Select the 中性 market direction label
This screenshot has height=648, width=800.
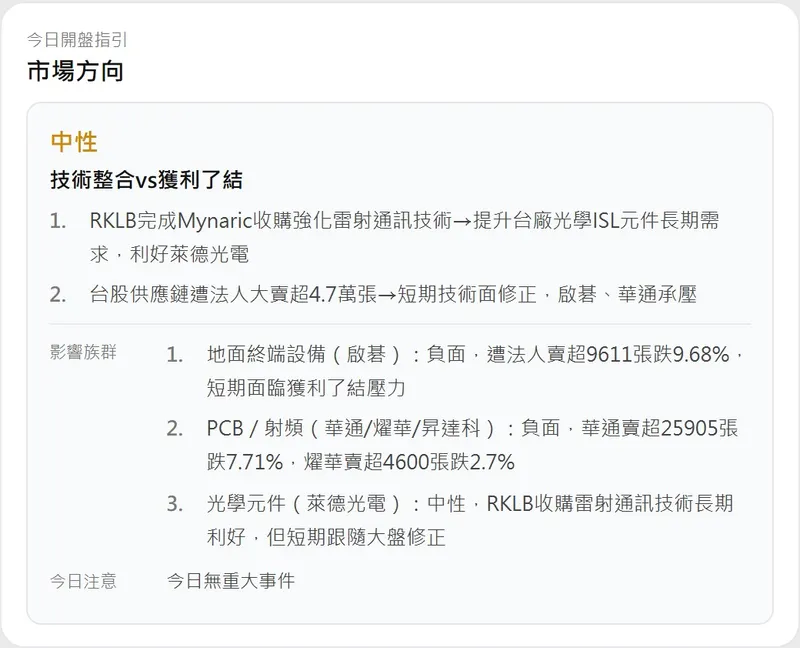(x=74, y=142)
